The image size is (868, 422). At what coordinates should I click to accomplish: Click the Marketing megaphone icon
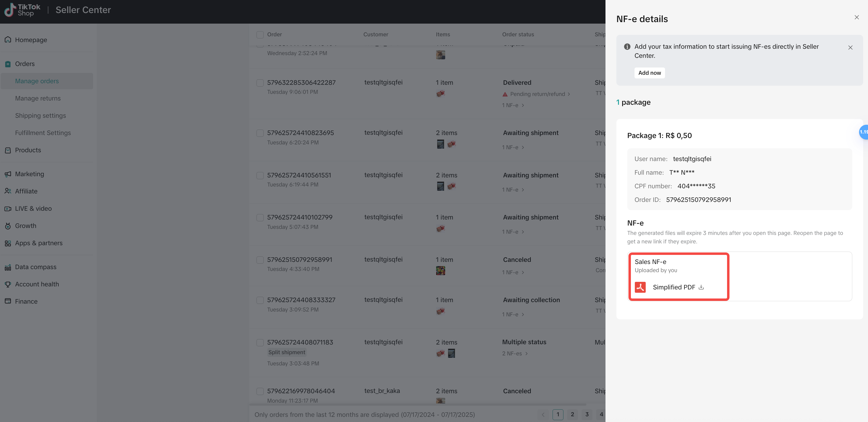[8, 174]
